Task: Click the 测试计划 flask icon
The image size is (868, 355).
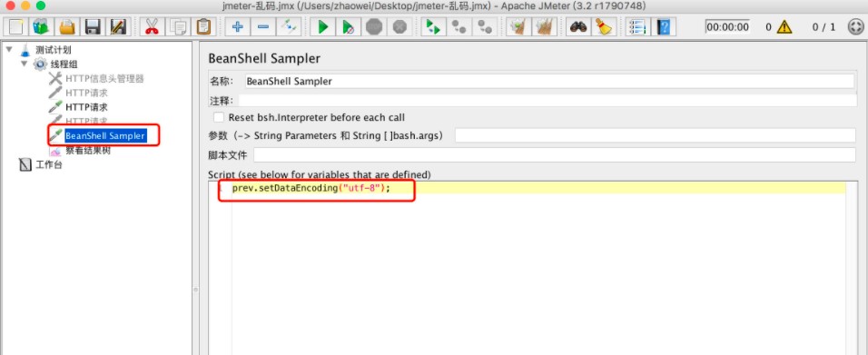Action: tap(25, 50)
